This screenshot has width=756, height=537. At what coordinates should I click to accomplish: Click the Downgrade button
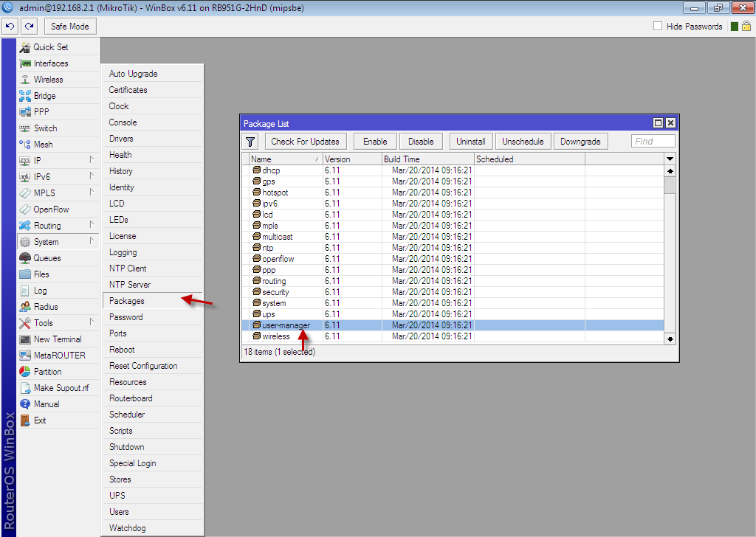[x=580, y=142]
